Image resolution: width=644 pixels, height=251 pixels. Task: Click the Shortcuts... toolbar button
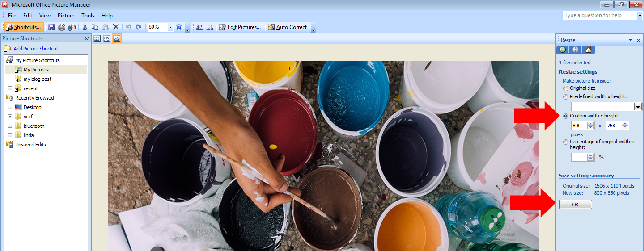(24, 27)
